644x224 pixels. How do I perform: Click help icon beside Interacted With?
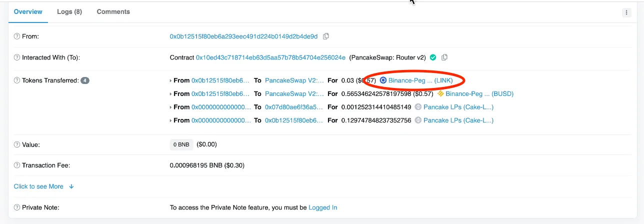pos(17,57)
